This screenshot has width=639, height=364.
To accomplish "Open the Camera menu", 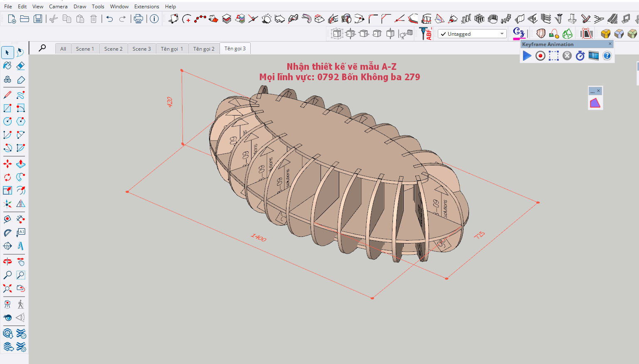I will (x=58, y=7).
